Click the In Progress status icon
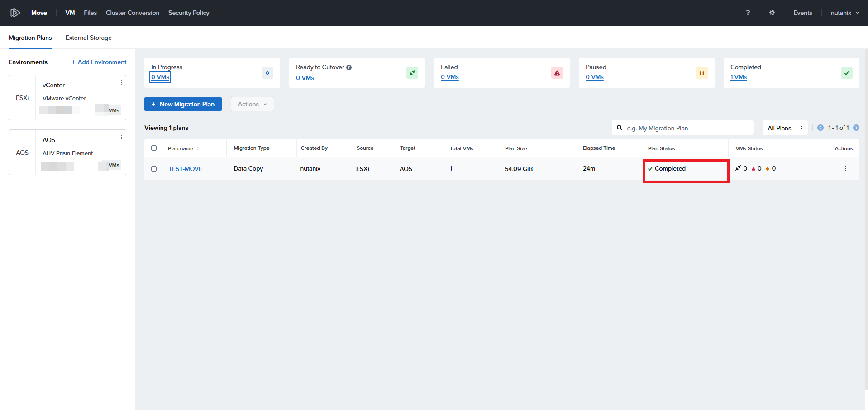 tap(267, 73)
